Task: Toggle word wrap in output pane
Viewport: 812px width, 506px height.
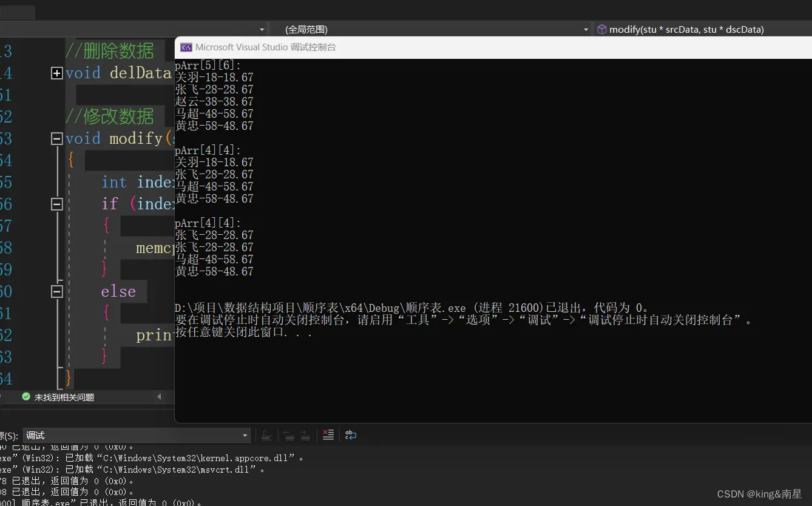Action: [x=351, y=434]
